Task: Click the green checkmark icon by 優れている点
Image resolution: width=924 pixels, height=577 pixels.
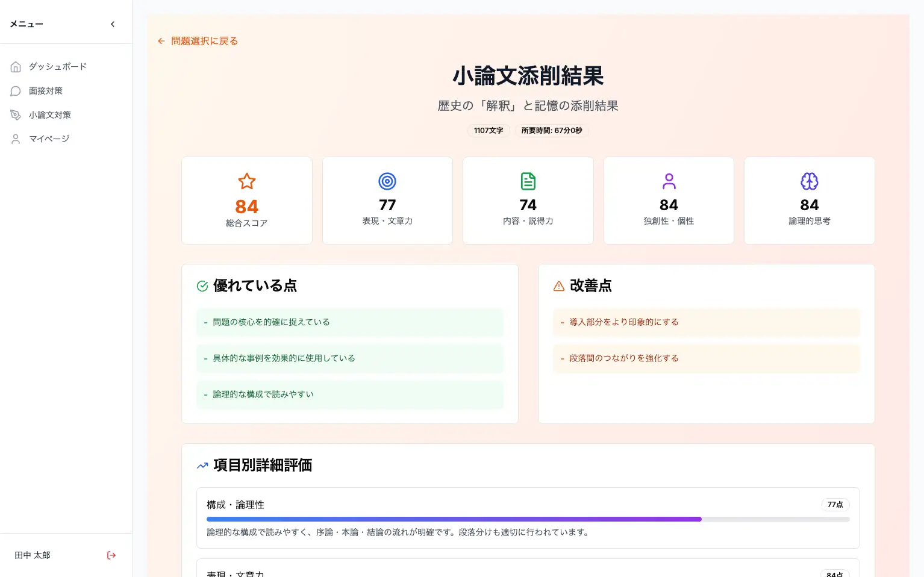Action: click(202, 286)
